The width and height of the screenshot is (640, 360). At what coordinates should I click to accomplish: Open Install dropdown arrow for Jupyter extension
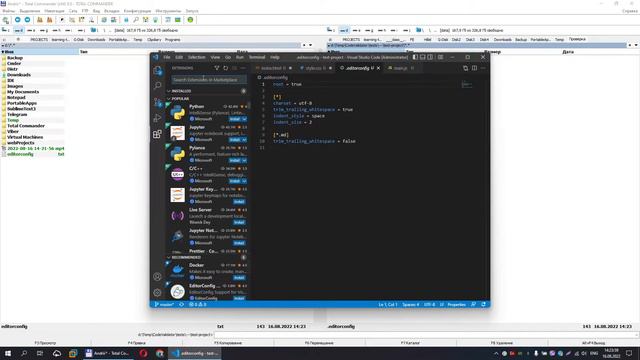244,140
